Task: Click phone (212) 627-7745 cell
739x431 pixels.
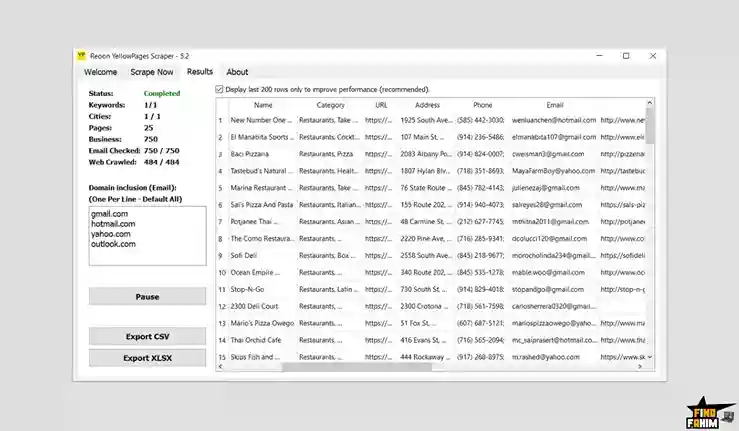Action: [x=481, y=222]
